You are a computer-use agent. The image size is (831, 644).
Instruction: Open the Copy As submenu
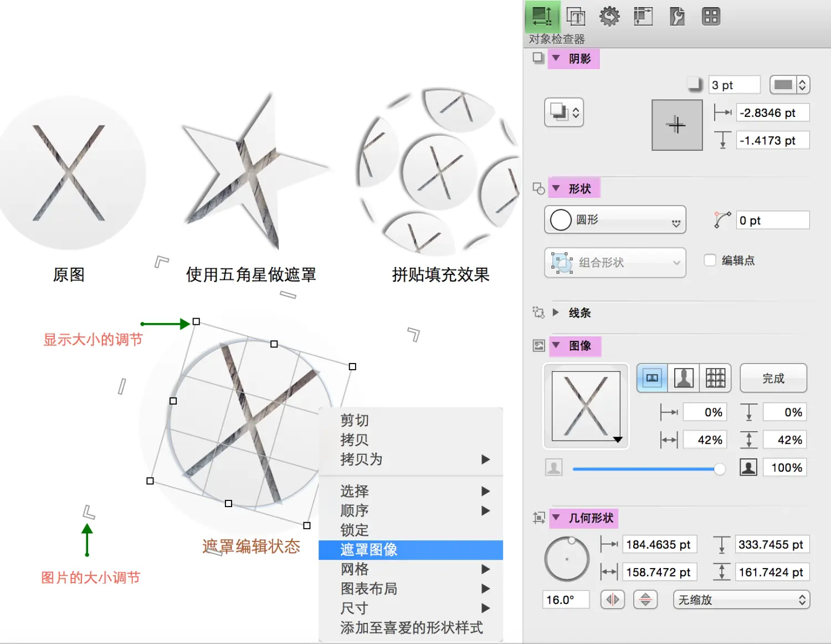411,459
